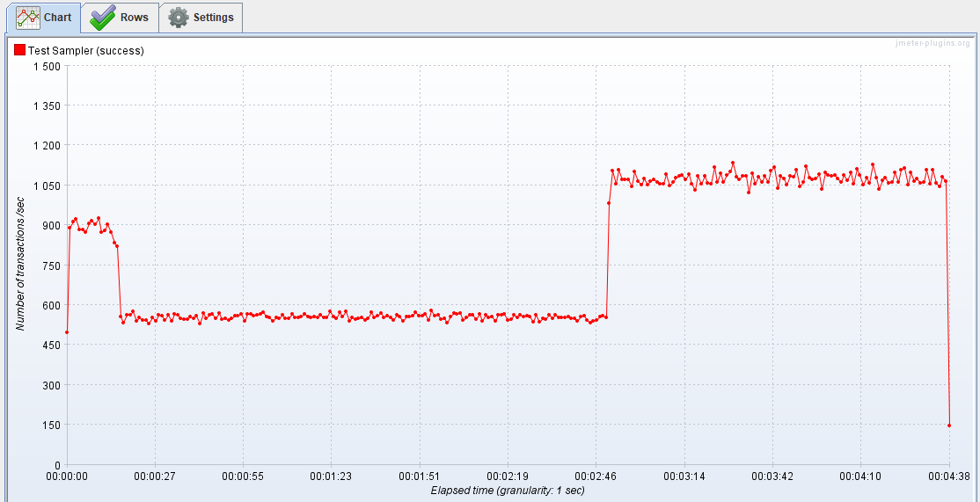Open the Rows tab

120,18
